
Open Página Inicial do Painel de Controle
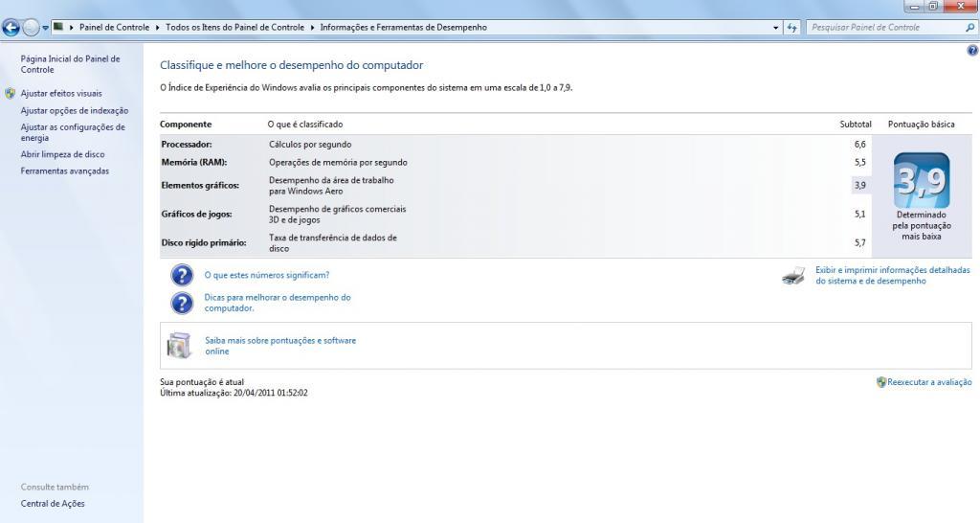point(70,64)
